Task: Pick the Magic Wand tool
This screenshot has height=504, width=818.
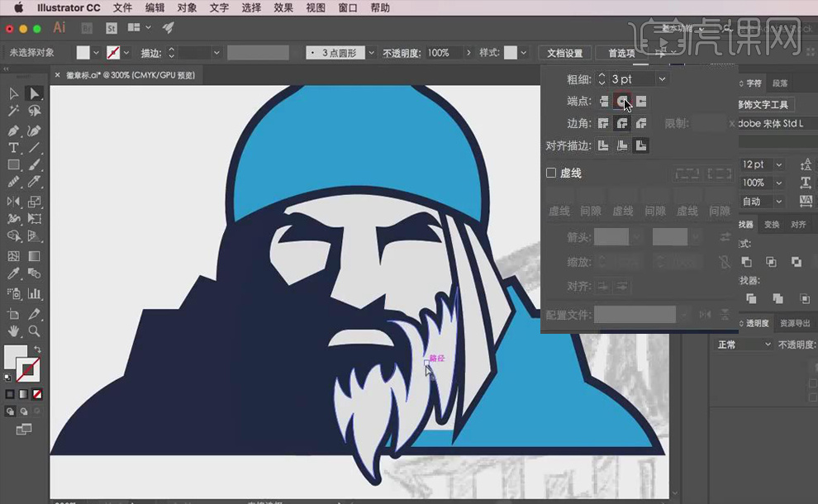Action: [x=13, y=112]
